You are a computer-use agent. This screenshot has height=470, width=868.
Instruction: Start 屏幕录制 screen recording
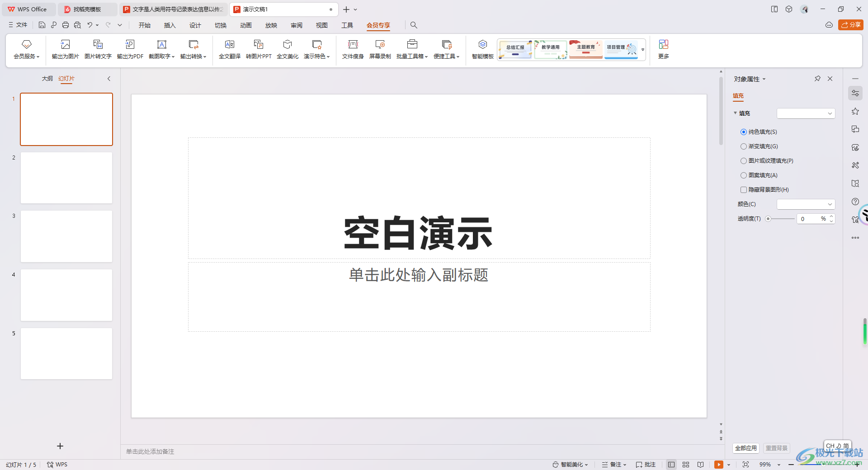click(x=380, y=49)
